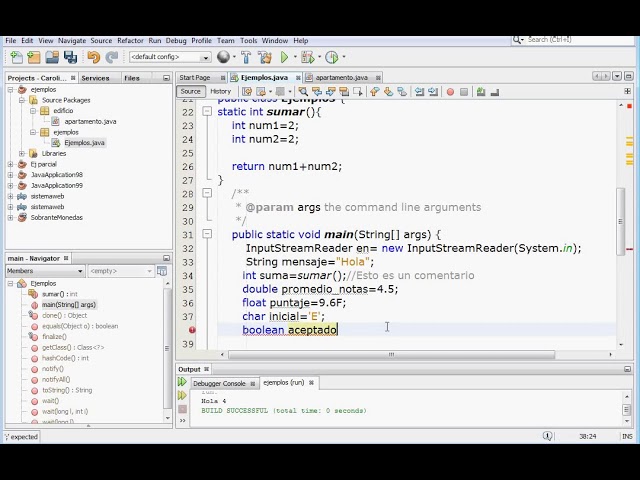640x480 pixels.
Task: Click the editor horizontal scrollbar
Action: [x=391, y=354]
